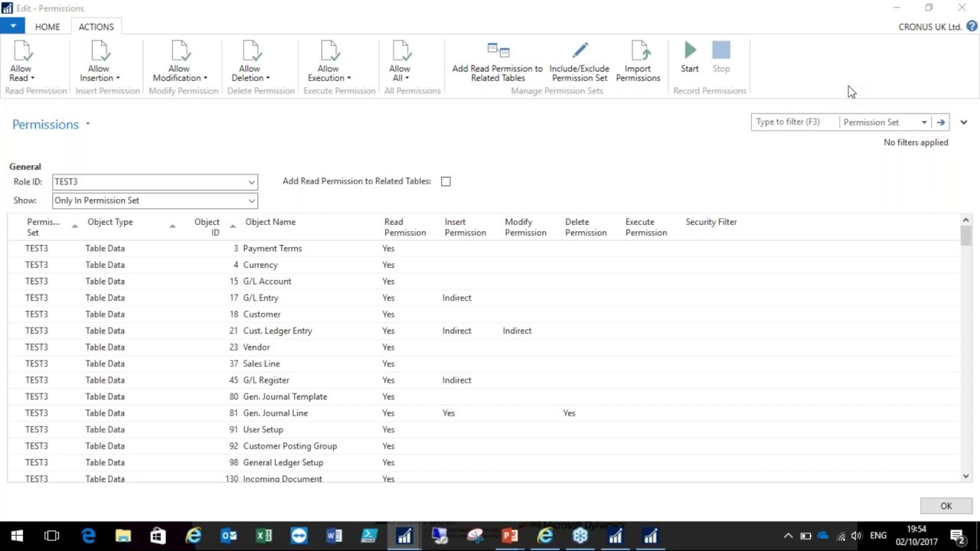Select the General Ledger Setup row
Image resolution: width=980 pixels, height=551 pixels.
click(482, 462)
